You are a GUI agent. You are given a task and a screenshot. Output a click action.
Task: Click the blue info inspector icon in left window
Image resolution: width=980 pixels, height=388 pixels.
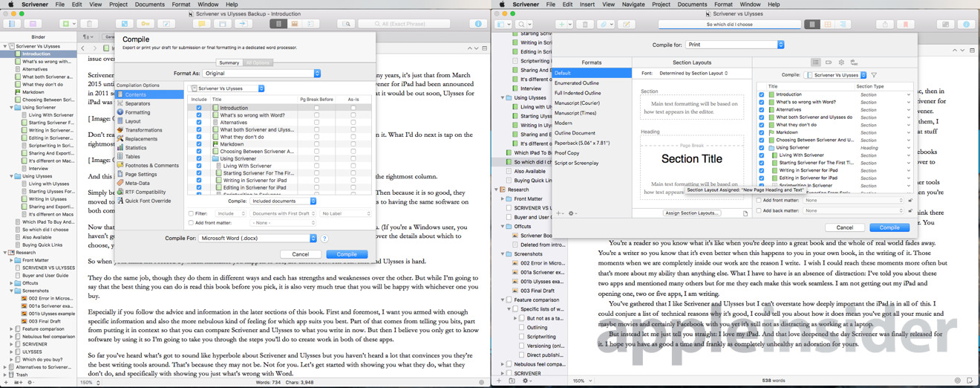(477, 24)
